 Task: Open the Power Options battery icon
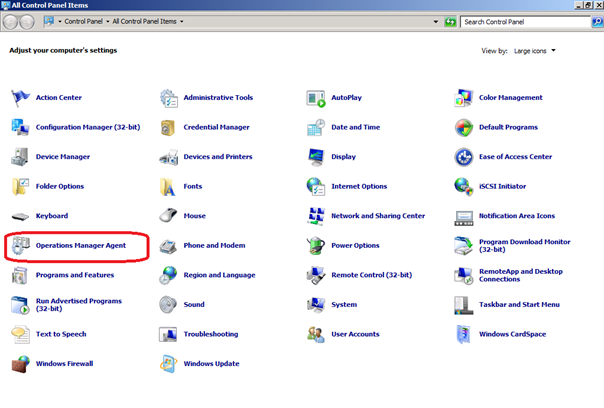click(x=316, y=246)
